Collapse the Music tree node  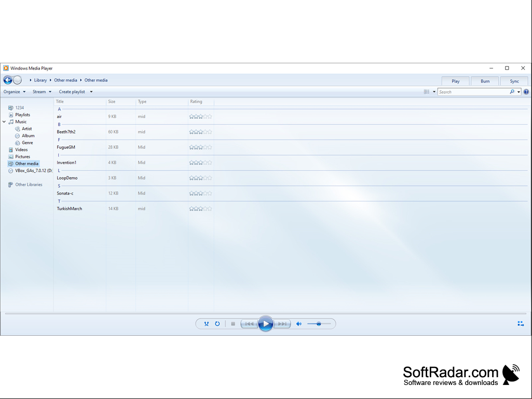click(x=4, y=121)
